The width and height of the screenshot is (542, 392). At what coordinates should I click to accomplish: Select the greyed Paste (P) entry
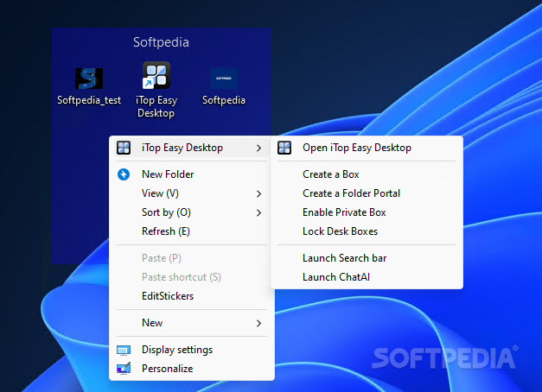[x=192, y=258]
